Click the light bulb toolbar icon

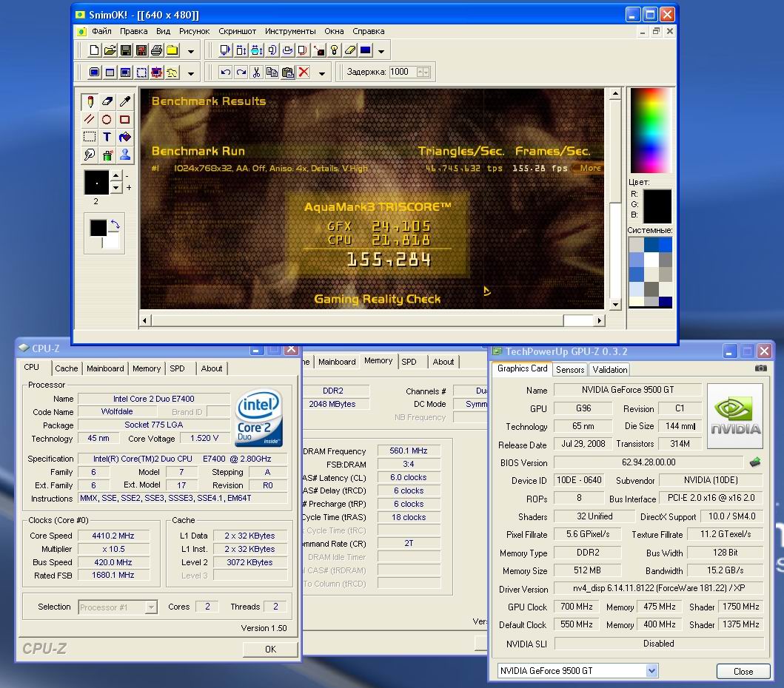tap(335, 50)
